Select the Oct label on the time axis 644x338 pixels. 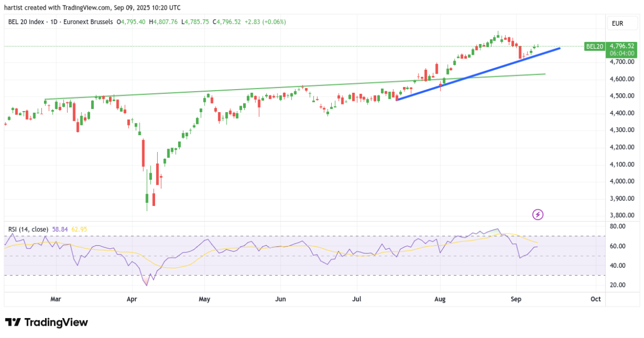click(595, 299)
